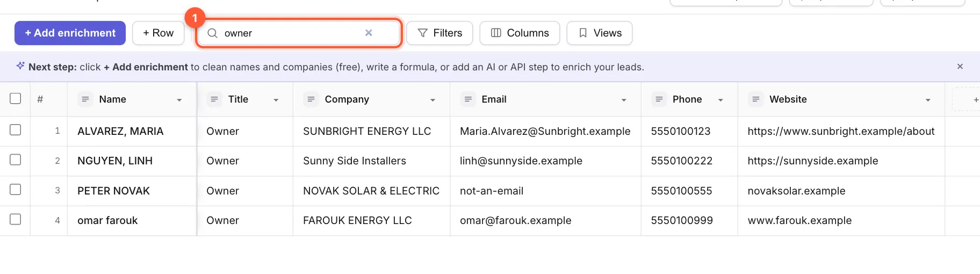This screenshot has height=274, width=980.
Task: Click the Columns layout icon
Action: pyautogui.click(x=496, y=33)
